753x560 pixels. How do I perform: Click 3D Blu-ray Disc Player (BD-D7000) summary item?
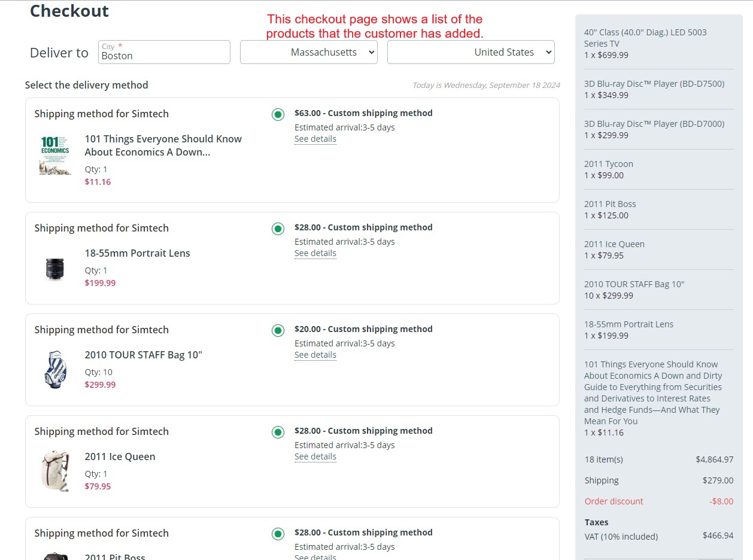[x=654, y=124]
